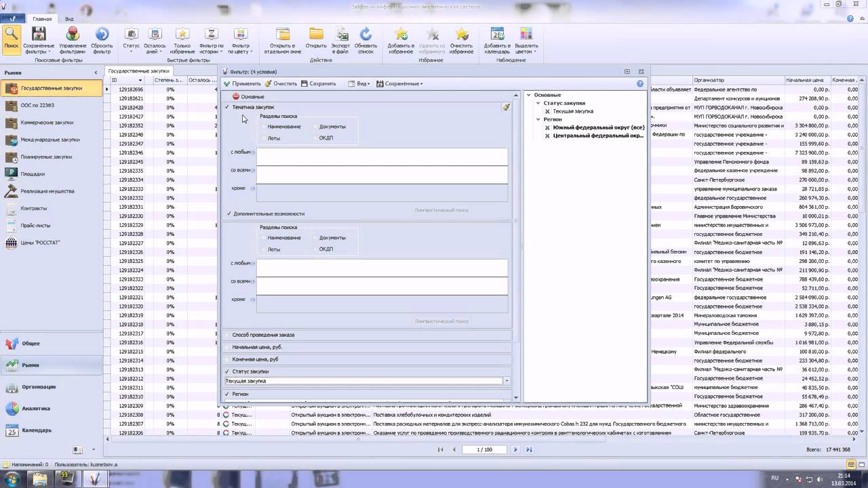Open Календарь navigation section
The width and height of the screenshot is (868, 488).
click(x=52, y=430)
